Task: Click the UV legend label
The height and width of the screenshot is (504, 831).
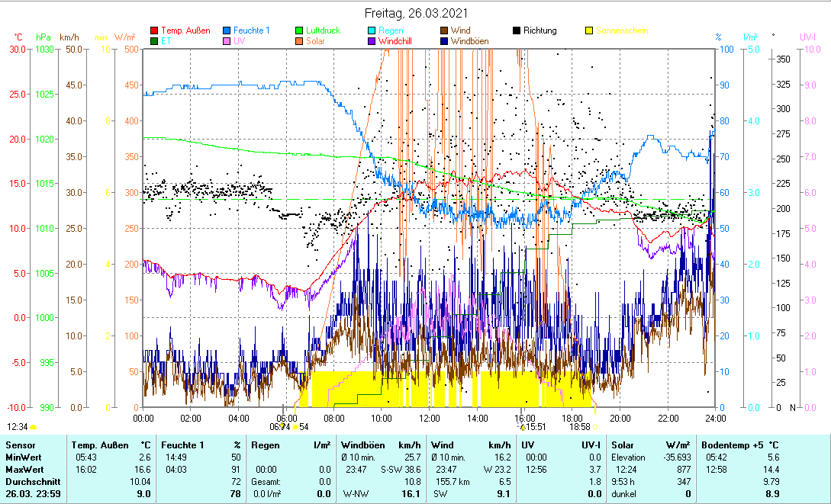Action: tap(240, 41)
